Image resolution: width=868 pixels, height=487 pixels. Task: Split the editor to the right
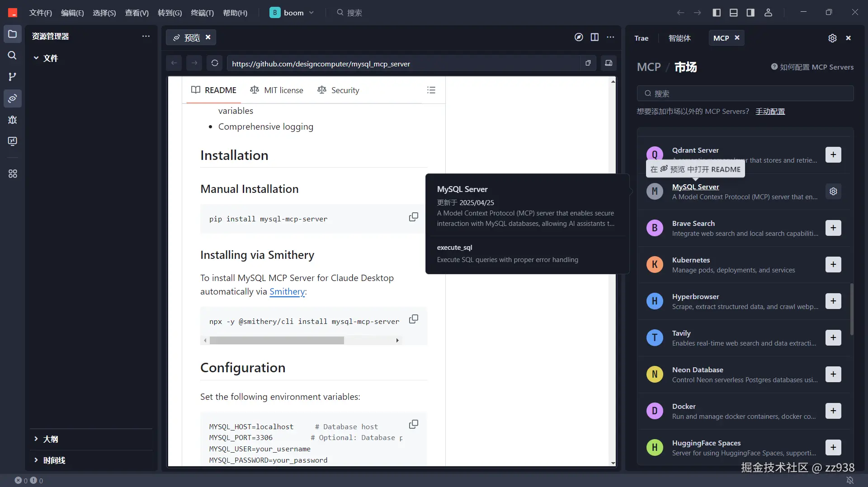(x=594, y=37)
